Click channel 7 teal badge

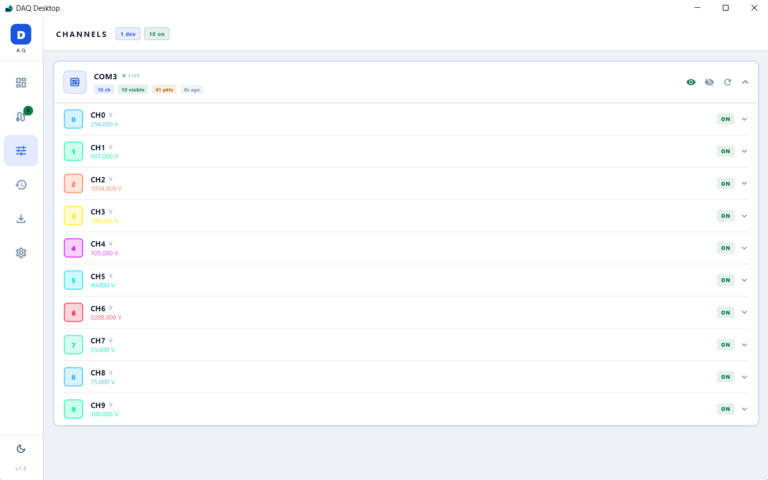73,345
